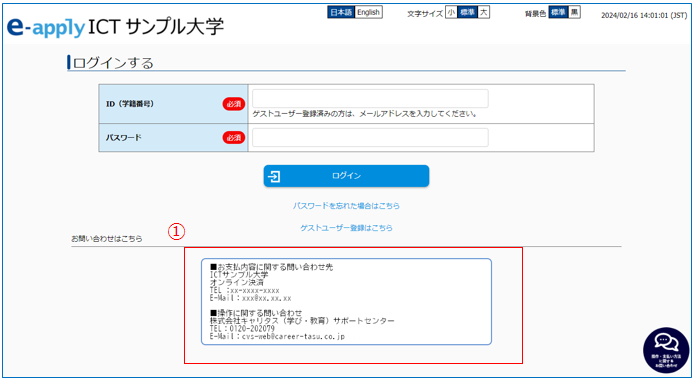The height and width of the screenshot is (383, 695).
Task: Click the blue ログイン button
Action: (x=346, y=176)
